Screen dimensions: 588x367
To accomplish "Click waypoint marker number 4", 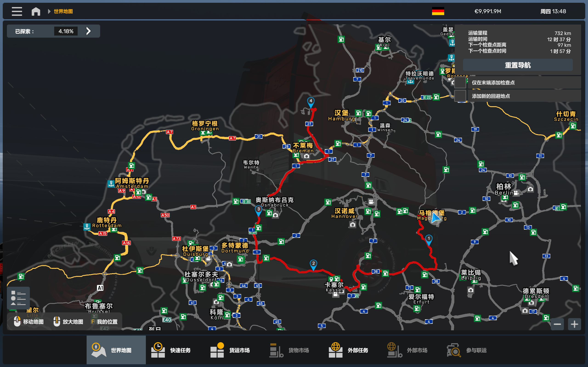I will (x=311, y=101).
